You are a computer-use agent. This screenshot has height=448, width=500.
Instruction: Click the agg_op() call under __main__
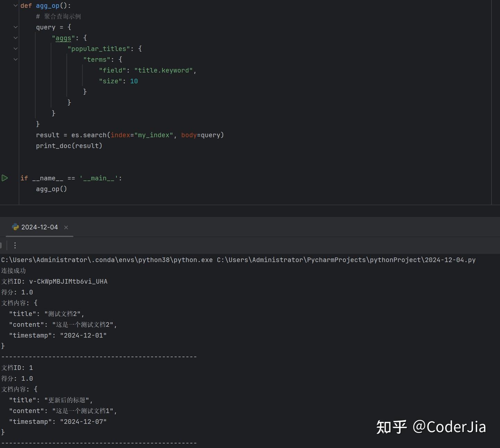coord(51,189)
